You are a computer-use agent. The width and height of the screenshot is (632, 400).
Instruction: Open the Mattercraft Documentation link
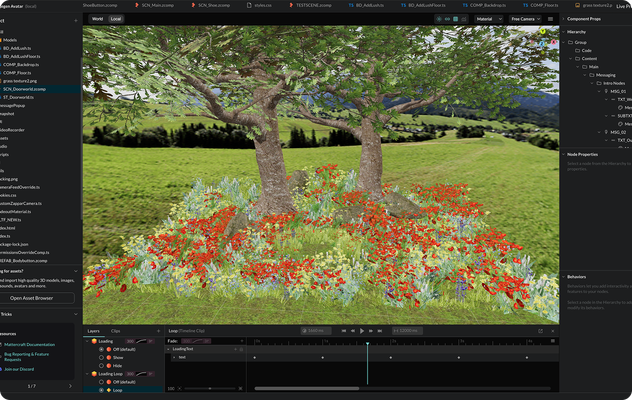[x=30, y=345]
